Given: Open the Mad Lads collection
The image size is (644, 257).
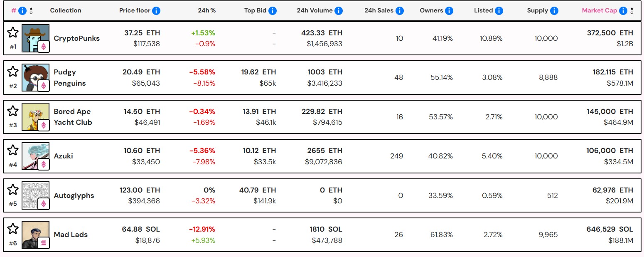Looking at the screenshot, I should 71,235.
